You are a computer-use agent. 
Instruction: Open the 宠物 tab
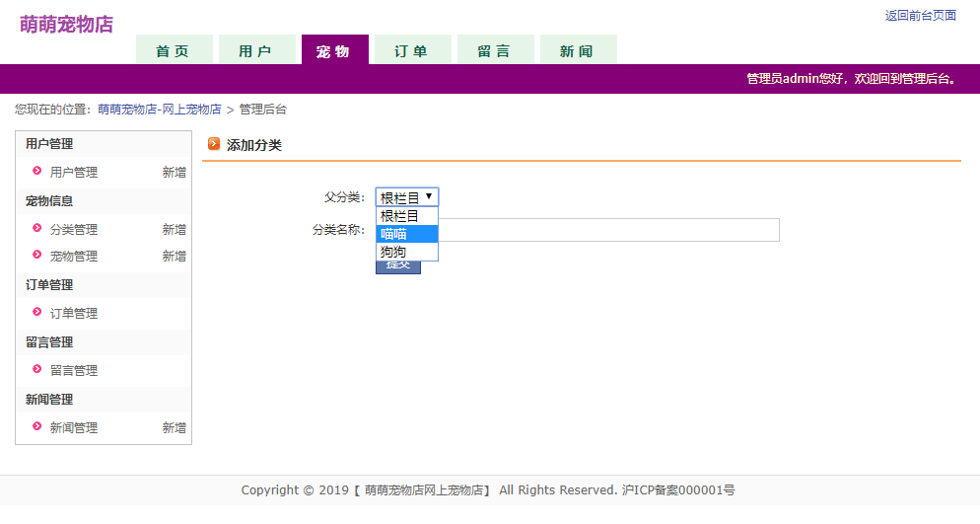click(x=335, y=49)
